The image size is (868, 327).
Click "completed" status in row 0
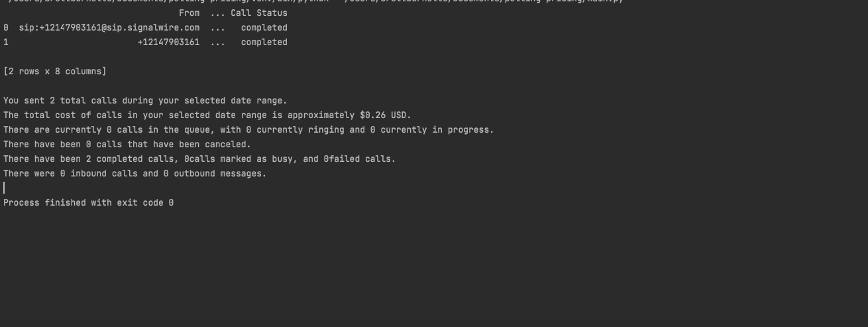pyautogui.click(x=264, y=28)
